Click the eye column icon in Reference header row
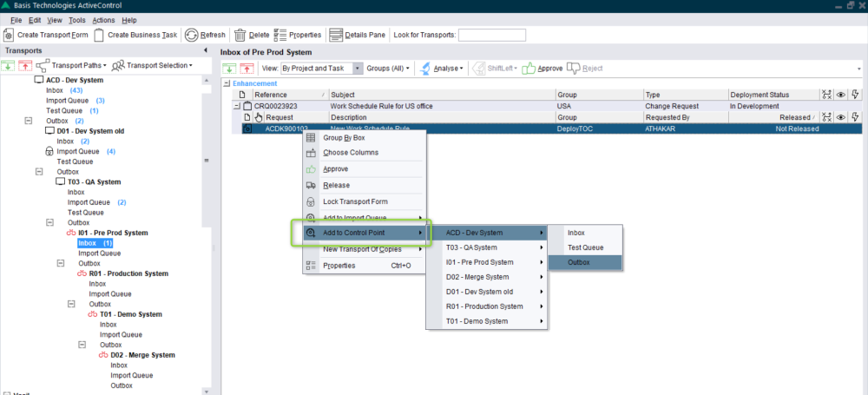Screen dimensions: 868x395 pyautogui.click(x=840, y=95)
